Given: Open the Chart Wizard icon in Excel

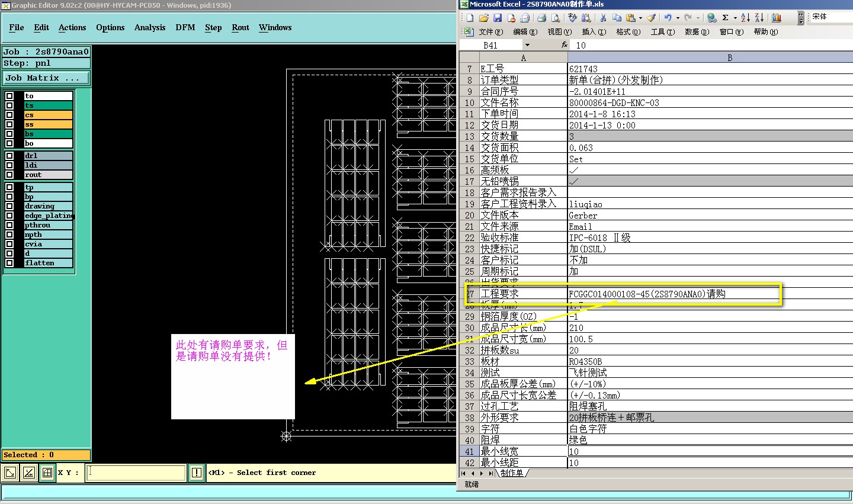Looking at the screenshot, I should coord(777,18).
